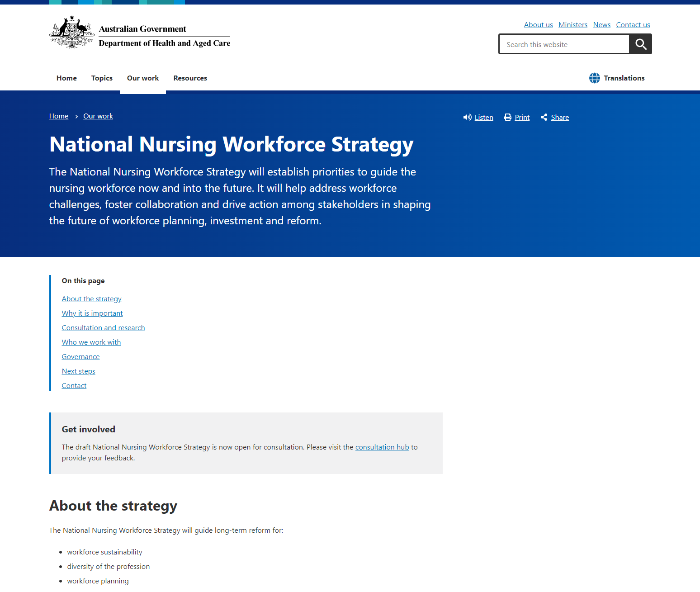Click the magnifying glass search button
The image size is (700, 592).
[640, 44]
